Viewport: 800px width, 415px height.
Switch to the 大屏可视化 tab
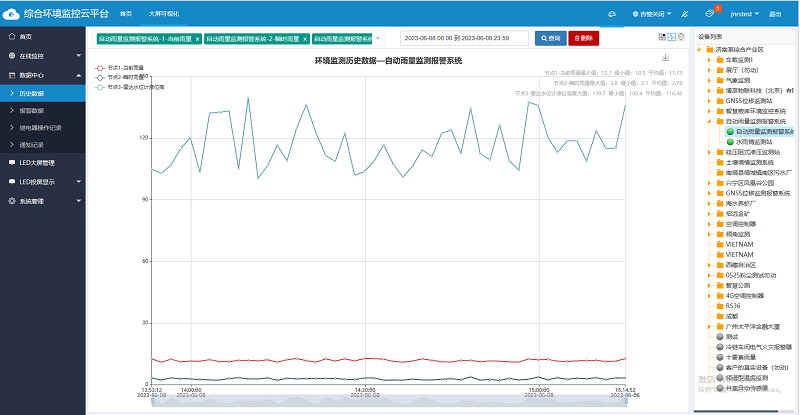[x=166, y=14]
